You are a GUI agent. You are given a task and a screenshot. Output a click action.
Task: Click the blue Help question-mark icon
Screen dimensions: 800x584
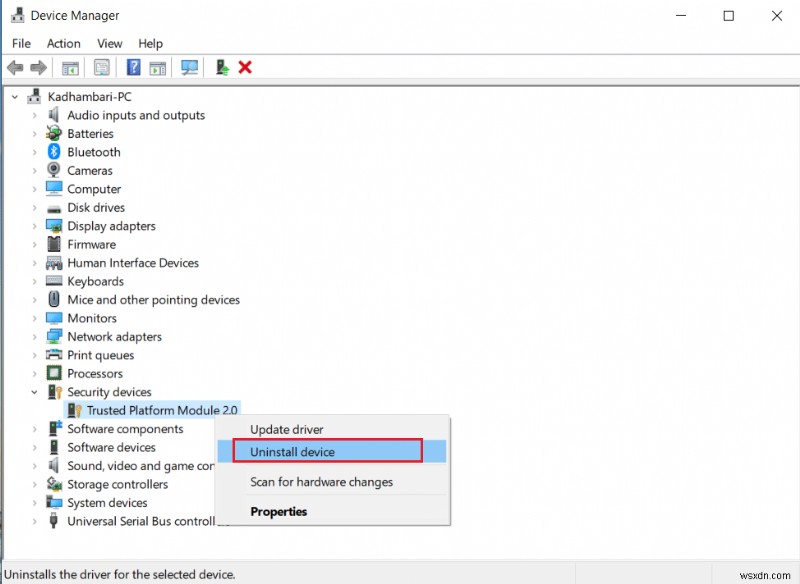click(133, 67)
